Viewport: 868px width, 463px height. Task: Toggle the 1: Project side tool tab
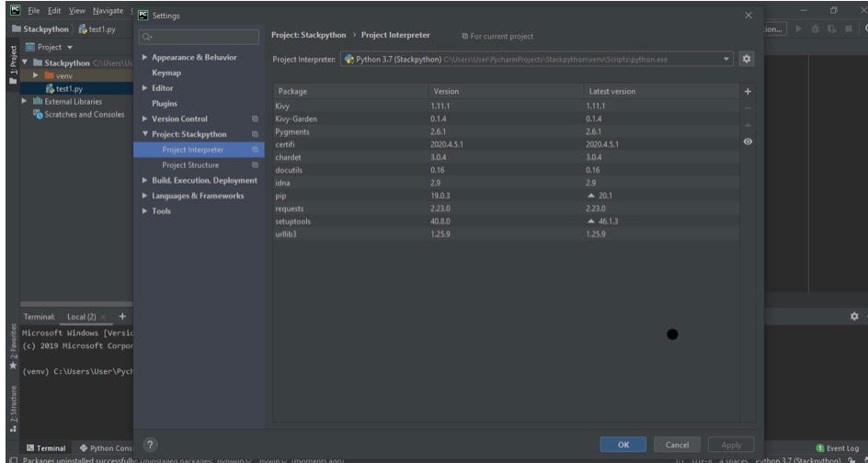[13, 64]
